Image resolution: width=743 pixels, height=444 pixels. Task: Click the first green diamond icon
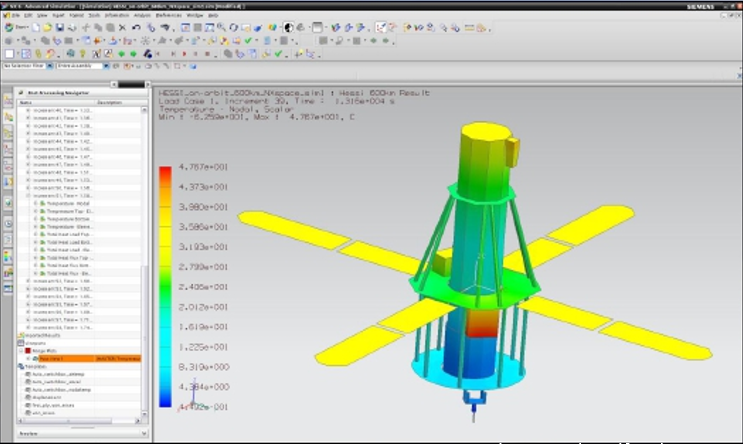click(x=122, y=54)
